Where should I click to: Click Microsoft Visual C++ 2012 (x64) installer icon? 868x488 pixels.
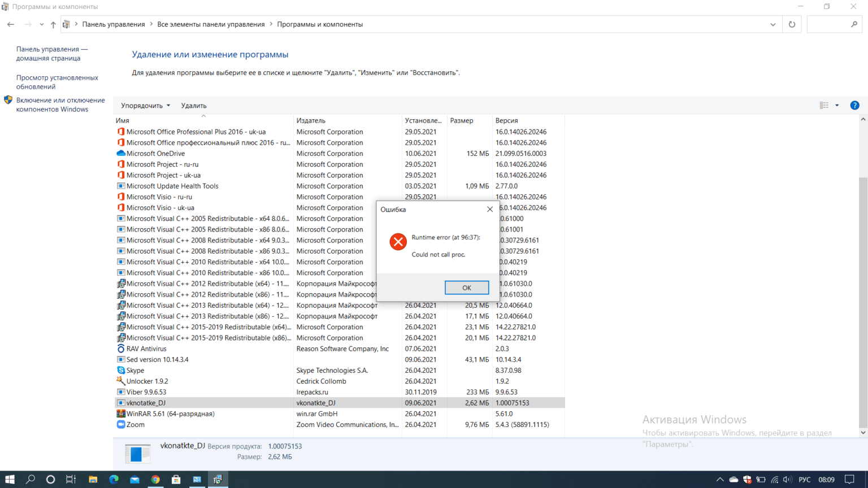pyautogui.click(x=120, y=284)
